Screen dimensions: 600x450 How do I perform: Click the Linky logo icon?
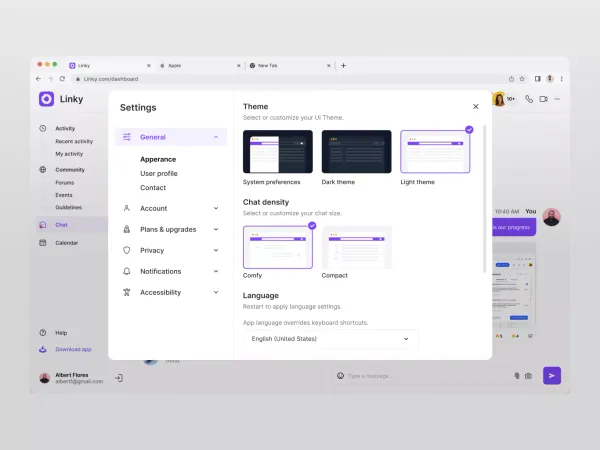coord(46,99)
